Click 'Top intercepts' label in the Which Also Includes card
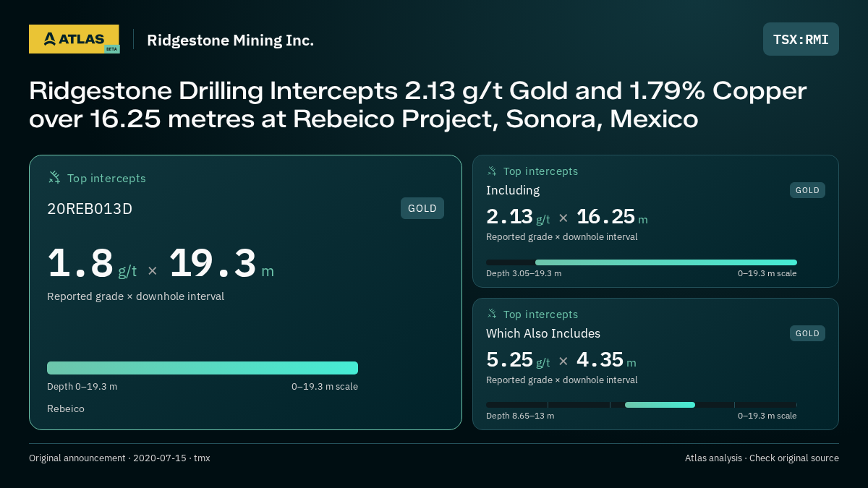 540,314
